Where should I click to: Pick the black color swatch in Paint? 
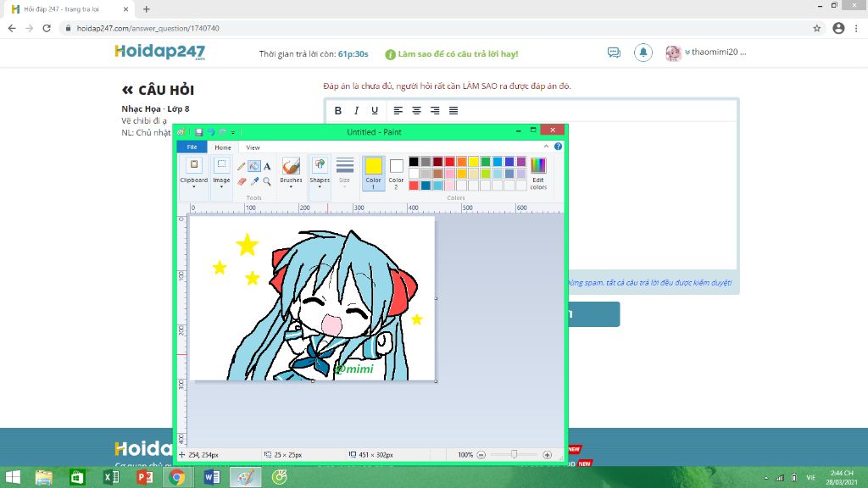click(414, 162)
